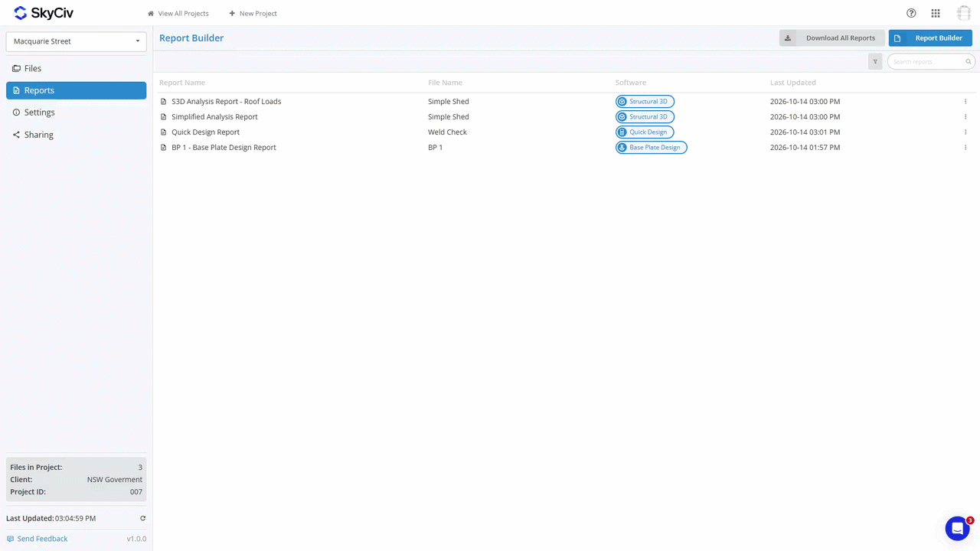The height and width of the screenshot is (551, 980).
Task: Sort by Report Name column header
Action: pyautogui.click(x=182, y=83)
